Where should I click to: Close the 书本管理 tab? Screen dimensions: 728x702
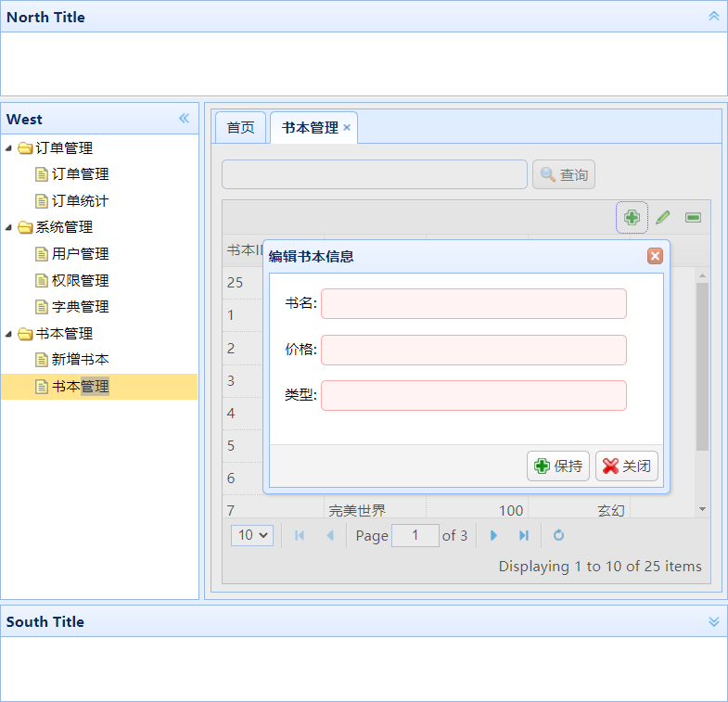coord(347,127)
